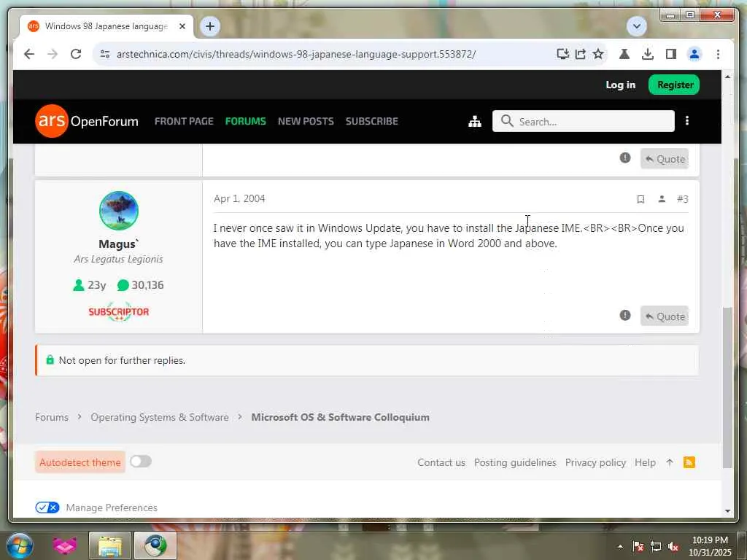
Task: Open the Posting guidelines link
Action: tap(515, 462)
